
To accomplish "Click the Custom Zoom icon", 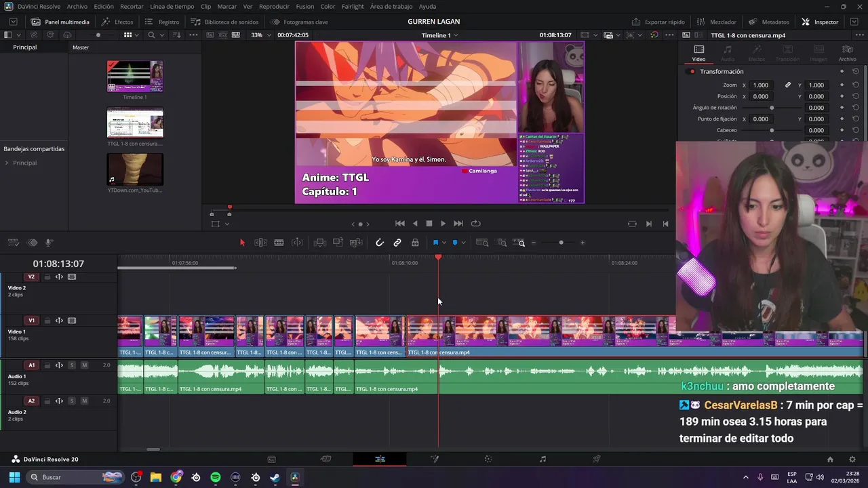I will pyautogui.click(x=519, y=243).
